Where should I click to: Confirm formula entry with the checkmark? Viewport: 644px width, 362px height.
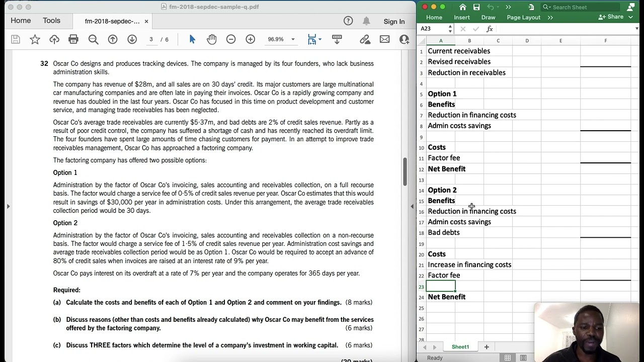(x=476, y=29)
